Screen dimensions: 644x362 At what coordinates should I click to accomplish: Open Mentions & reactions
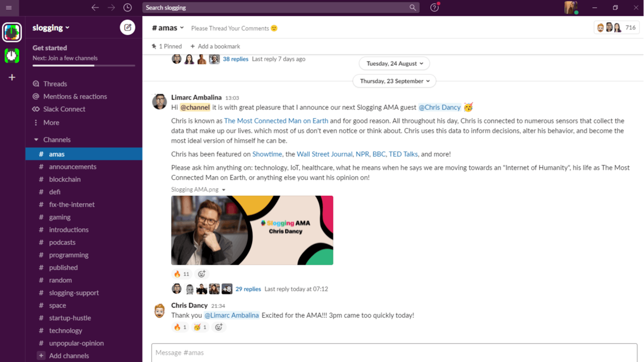[x=75, y=97]
